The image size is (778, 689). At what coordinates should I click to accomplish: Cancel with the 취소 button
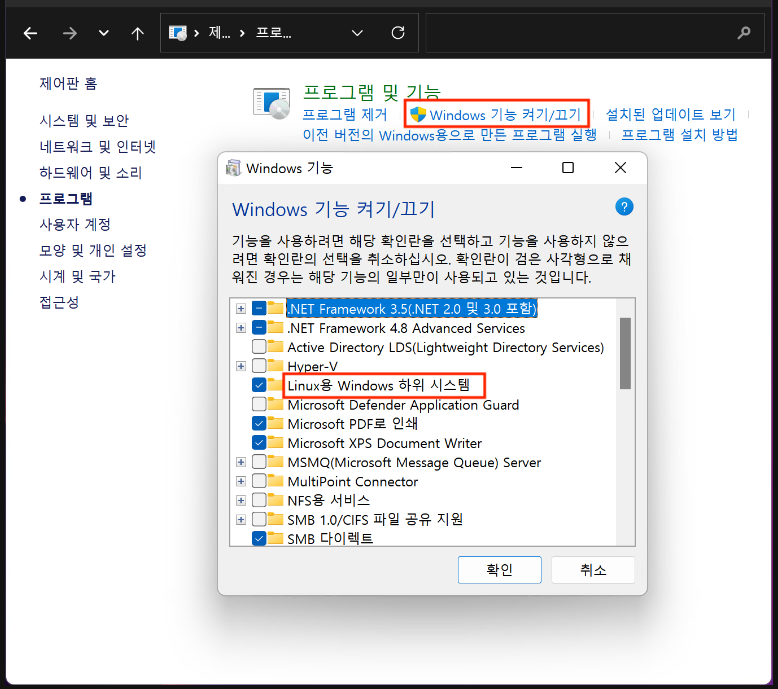(593, 569)
